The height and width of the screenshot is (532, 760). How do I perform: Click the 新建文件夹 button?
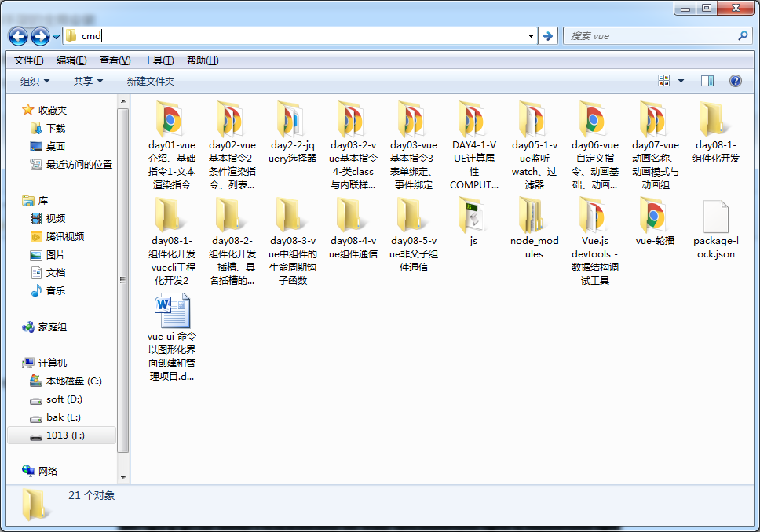pyautogui.click(x=151, y=82)
